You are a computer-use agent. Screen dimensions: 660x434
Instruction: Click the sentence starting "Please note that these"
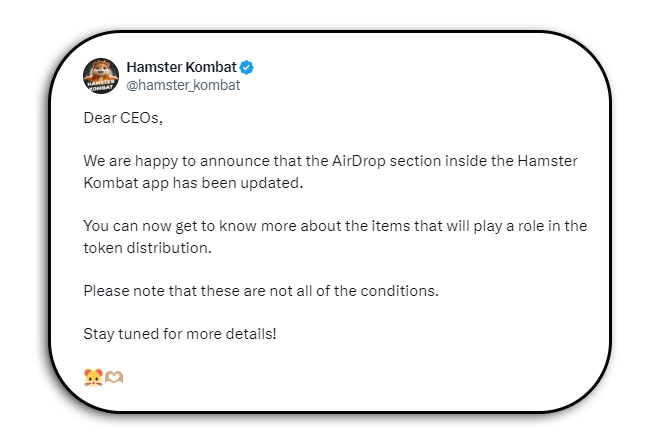[x=261, y=291]
